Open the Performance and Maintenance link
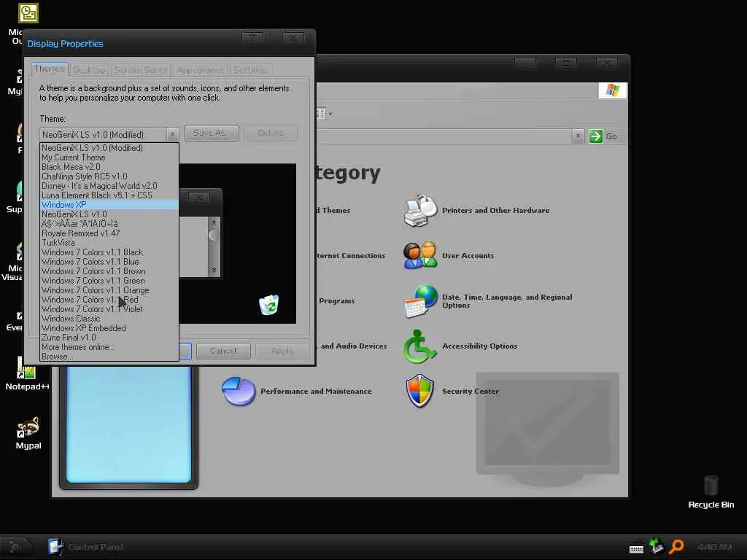The width and height of the screenshot is (747, 560). [x=316, y=392]
